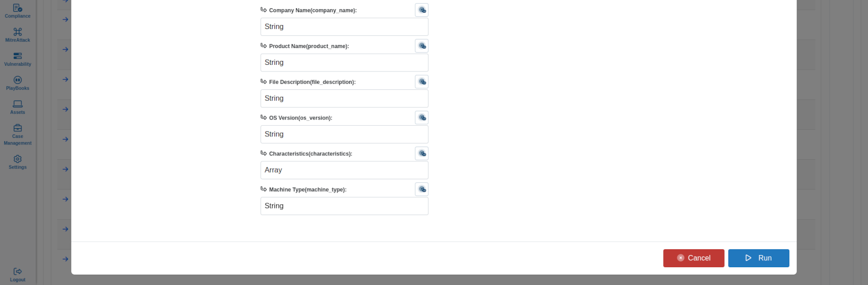Click the picker icon beside File Description
The height and width of the screenshot is (285, 868).
tap(422, 81)
